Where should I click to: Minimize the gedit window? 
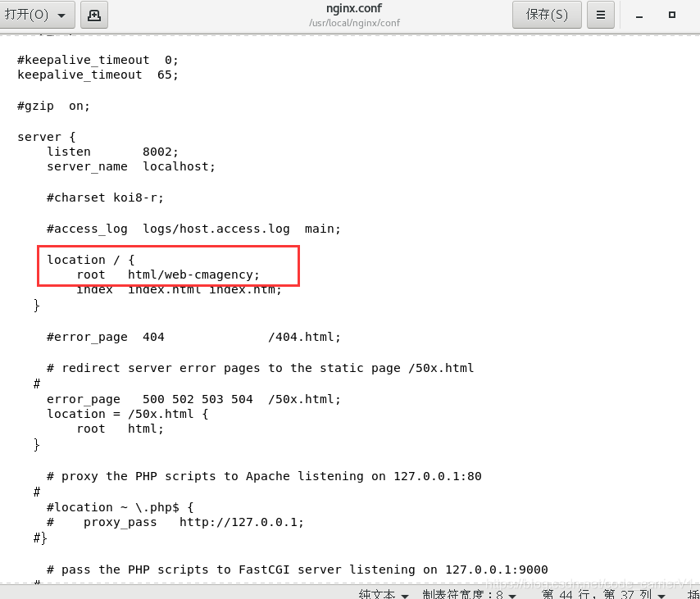click(x=639, y=16)
